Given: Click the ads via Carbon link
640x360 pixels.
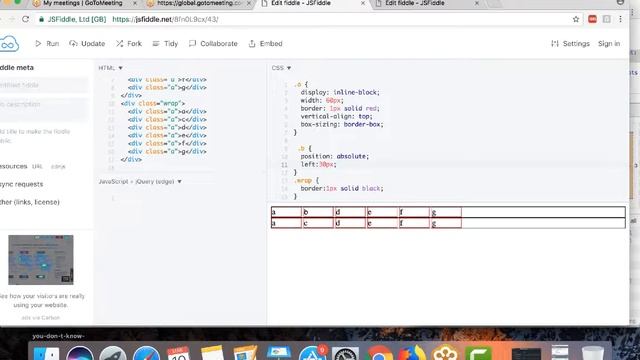Looking at the screenshot, I should 40,318.
